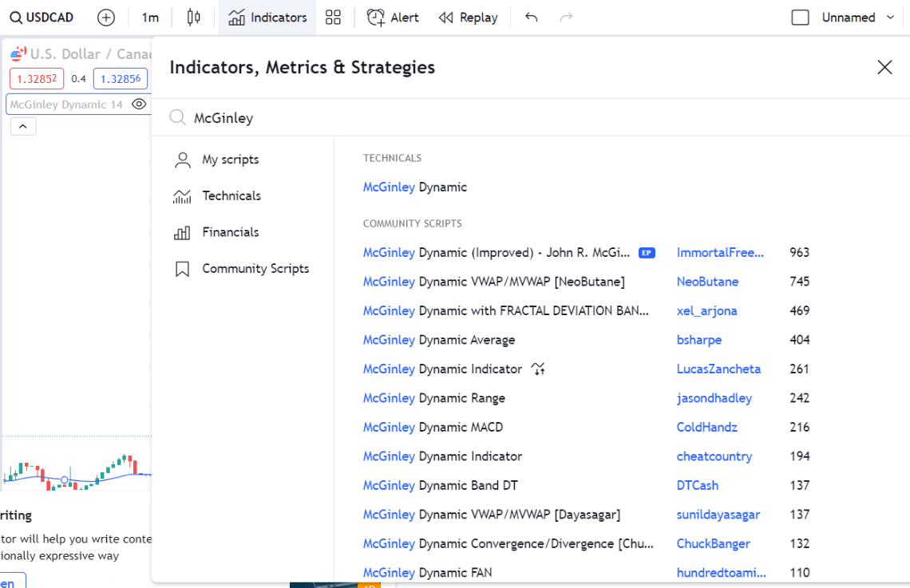The width and height of the screenshot is (910, 588).
Task: Open the McGinley Dynamic technical indicator
Action: pyautogui.click(x=414, y=187)
